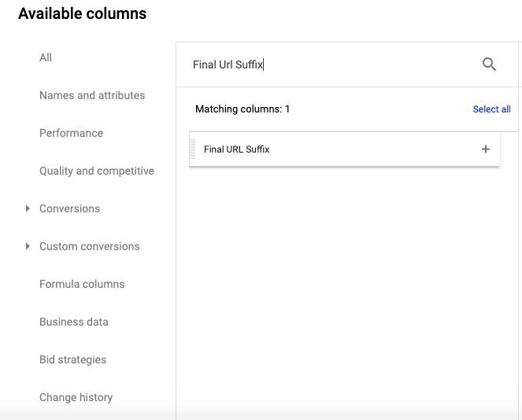Click the Available columns heading
This screenshot has height=420, width=522.
[x=82, y=13]
